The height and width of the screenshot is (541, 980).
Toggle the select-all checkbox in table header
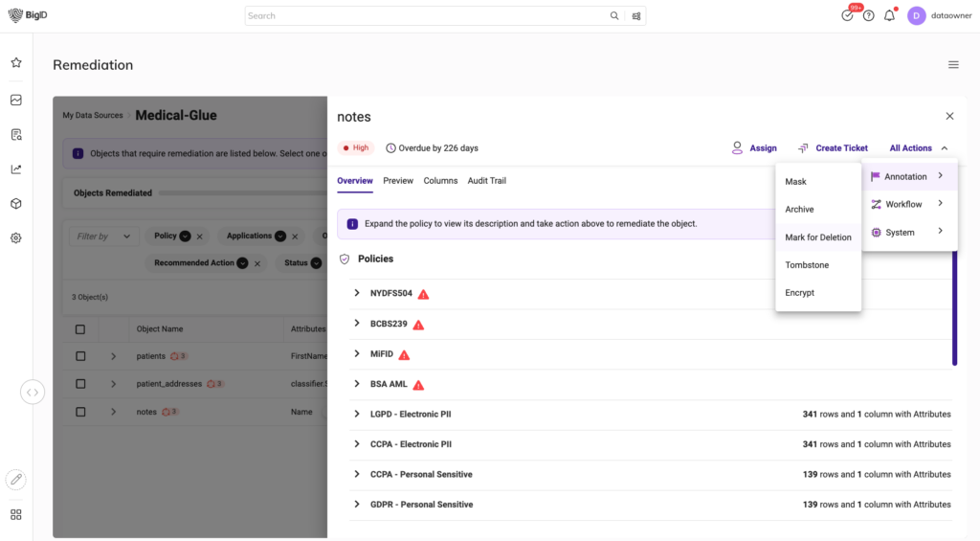80,329
